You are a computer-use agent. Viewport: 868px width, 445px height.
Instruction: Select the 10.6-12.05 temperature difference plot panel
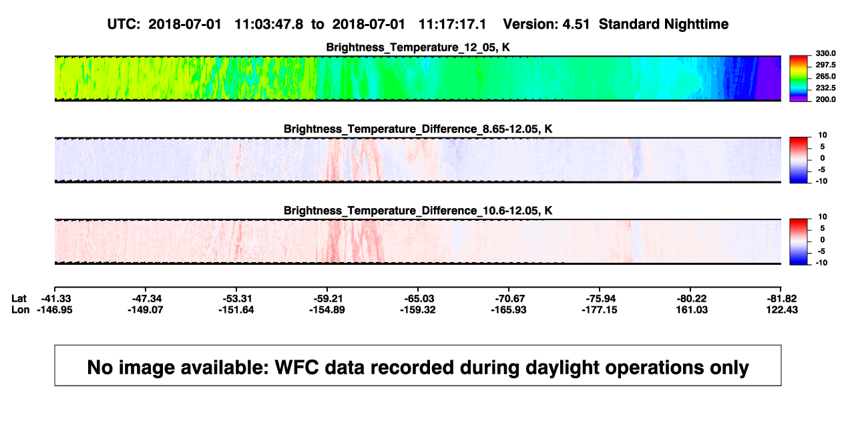tap(417, 242)
